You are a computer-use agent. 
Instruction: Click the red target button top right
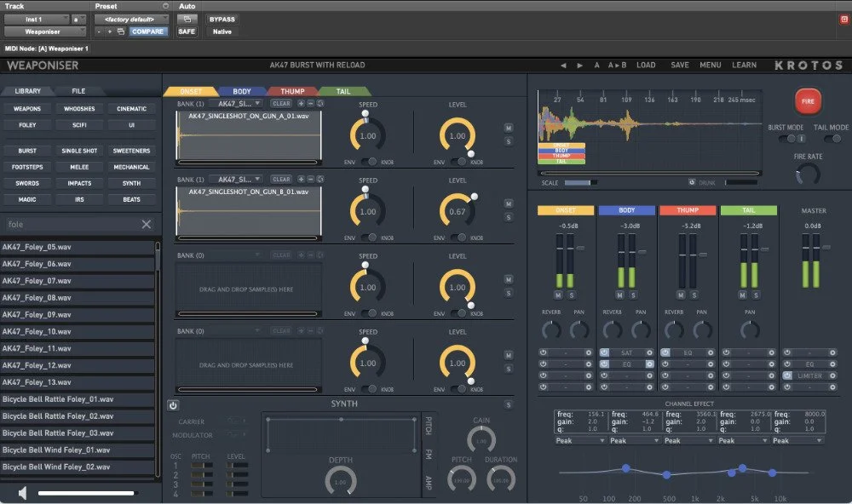(x=843, y=19)
